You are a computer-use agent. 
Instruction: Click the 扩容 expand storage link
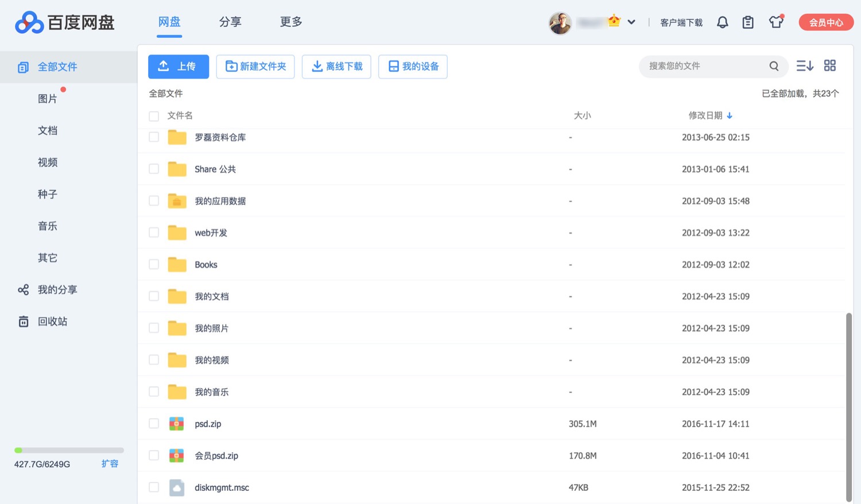click(110, 464)
